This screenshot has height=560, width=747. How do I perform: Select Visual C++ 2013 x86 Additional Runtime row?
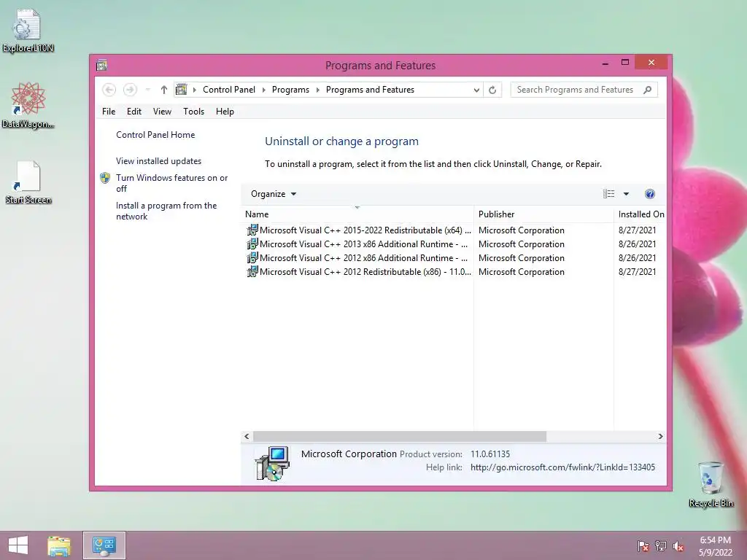point(454,244)
